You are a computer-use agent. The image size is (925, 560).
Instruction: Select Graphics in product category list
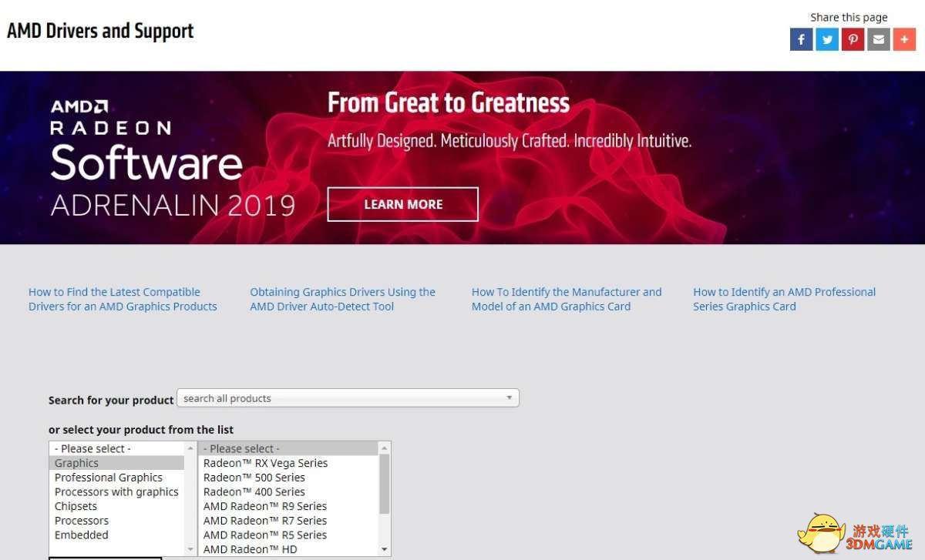coord(116,463)
